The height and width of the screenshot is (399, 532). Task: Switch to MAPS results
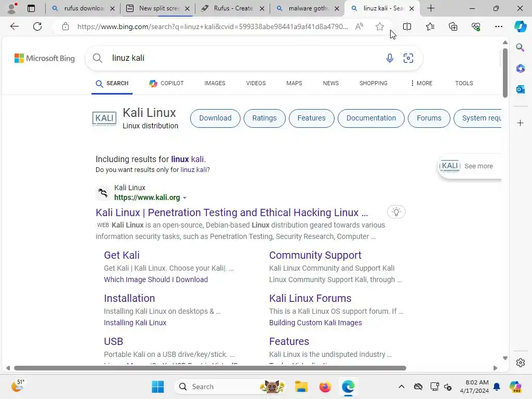(x=294, y=83)
